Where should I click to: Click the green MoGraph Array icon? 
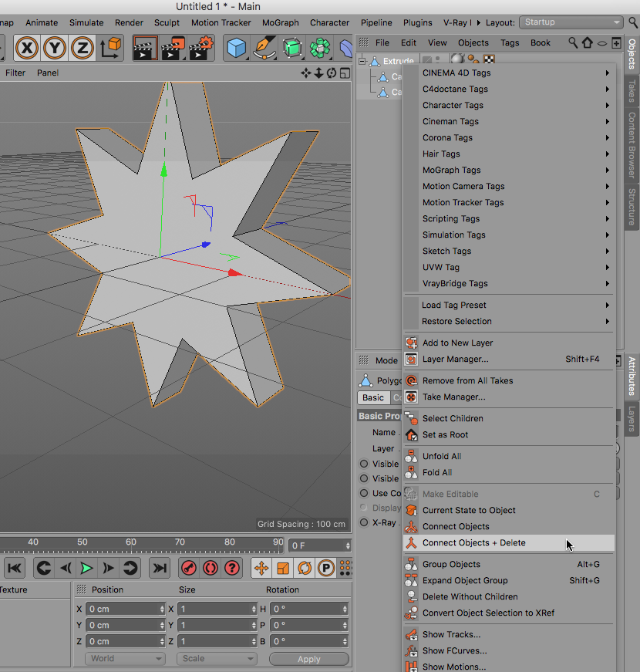point(320,48)
